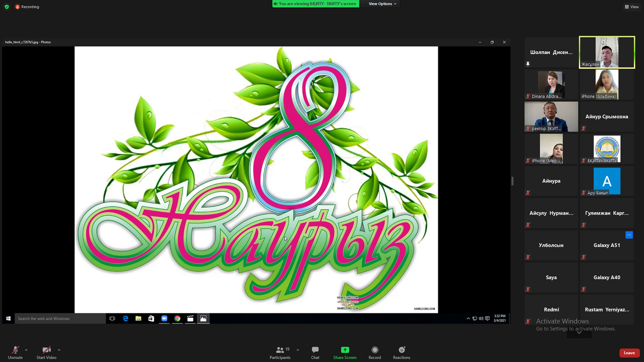Expand the arrow next to Participants

298,350
